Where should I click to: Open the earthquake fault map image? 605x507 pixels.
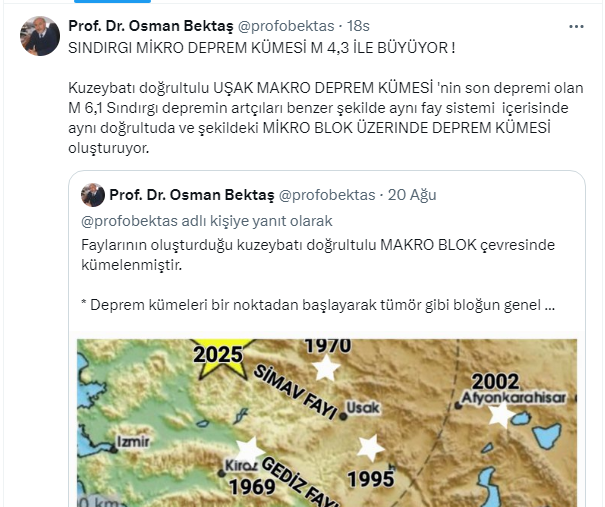click(327, 423)
